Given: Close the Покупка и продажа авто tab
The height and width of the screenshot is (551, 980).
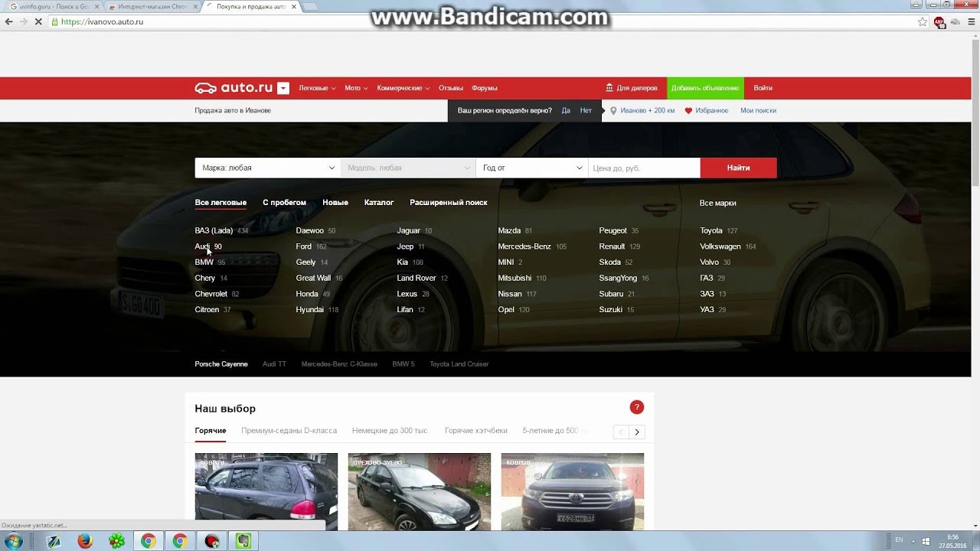Looking at the screenshot, I should [294, 6].
